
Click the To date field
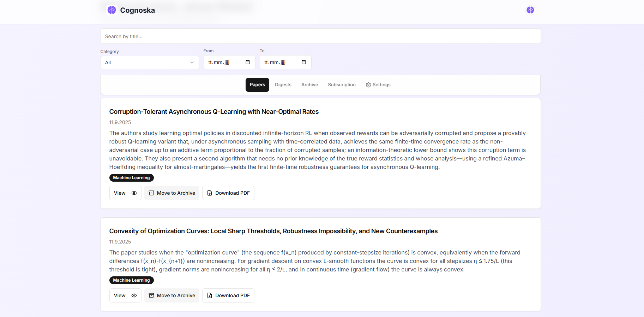pos(281,62)
